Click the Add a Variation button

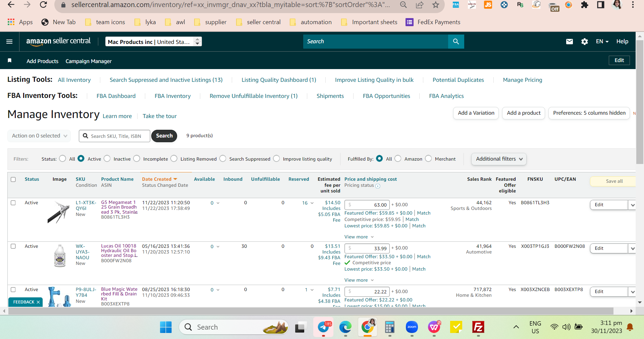(x=476, y=113)
